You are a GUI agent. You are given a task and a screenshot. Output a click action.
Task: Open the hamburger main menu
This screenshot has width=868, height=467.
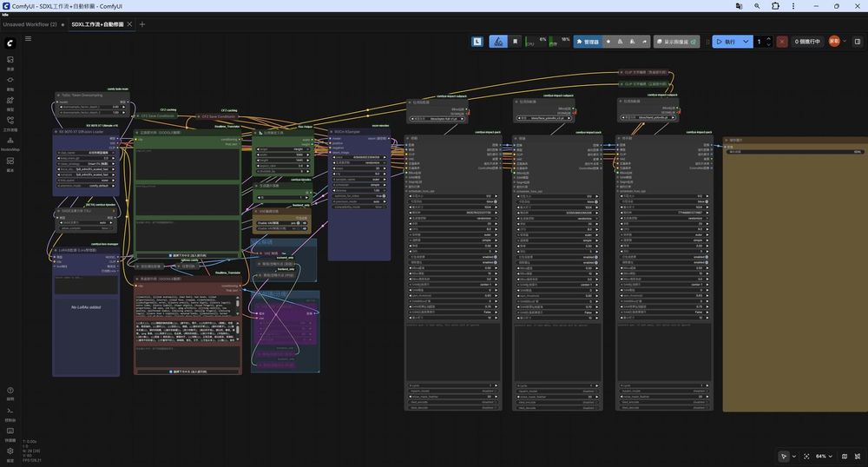pos(29,39)
